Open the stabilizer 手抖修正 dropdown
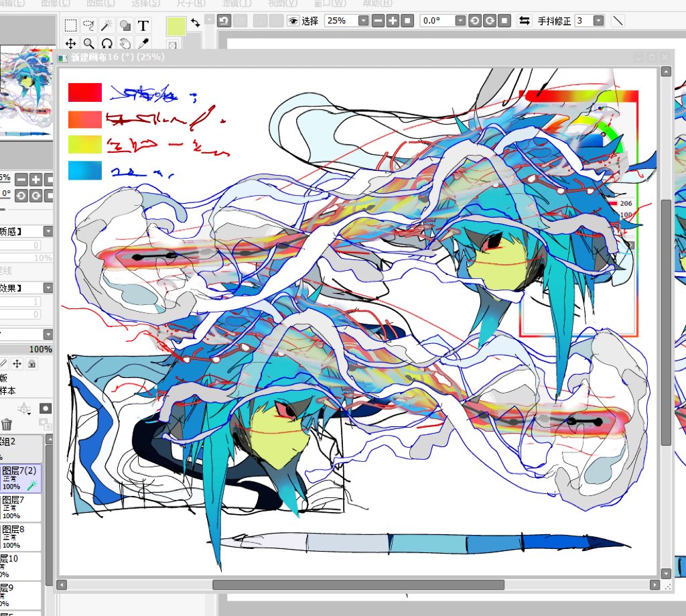686x616 pixels. [598, 21]
